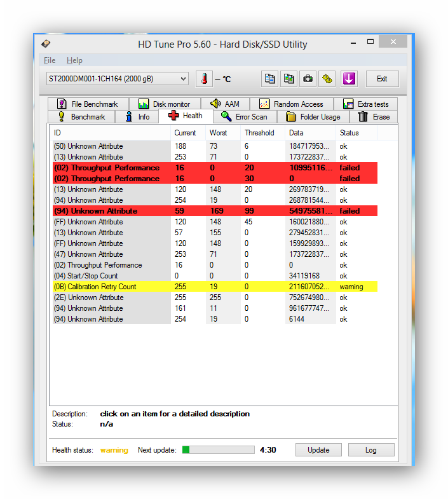This screenshot has width=448, height=499.
Task: Open the drive selection dropdown
Action: [x=117, y=79]
